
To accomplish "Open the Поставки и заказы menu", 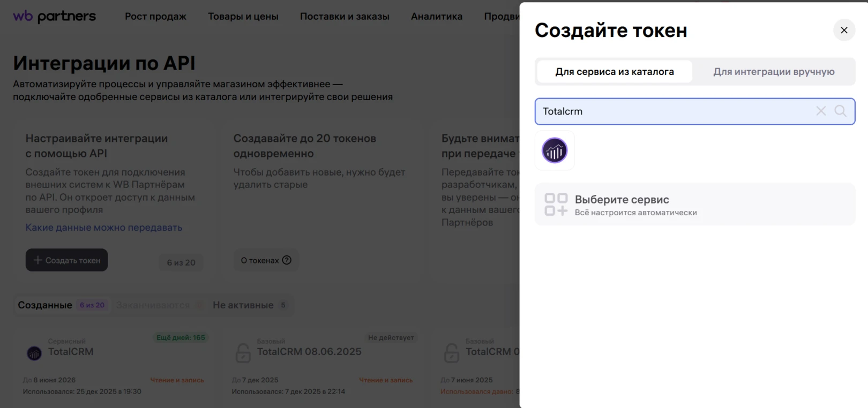I will [345, 17].
